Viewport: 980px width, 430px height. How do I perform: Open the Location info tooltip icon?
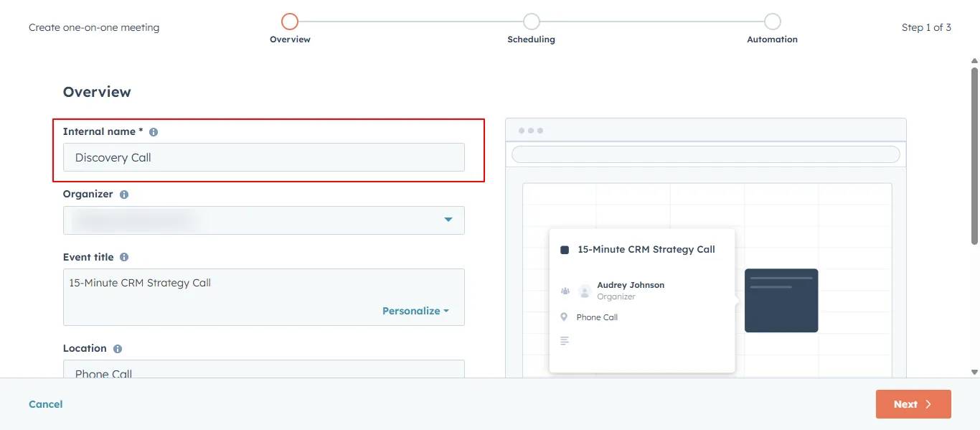[x=118, y=349]
